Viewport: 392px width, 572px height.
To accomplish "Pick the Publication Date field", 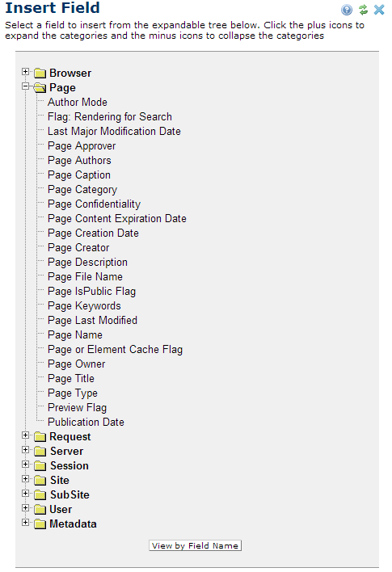I will click(x=86, y=422).
